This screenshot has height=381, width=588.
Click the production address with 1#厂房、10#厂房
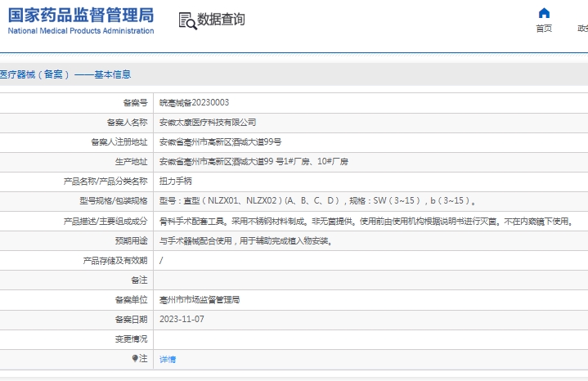pyautogui.click(x=254, y=162)
